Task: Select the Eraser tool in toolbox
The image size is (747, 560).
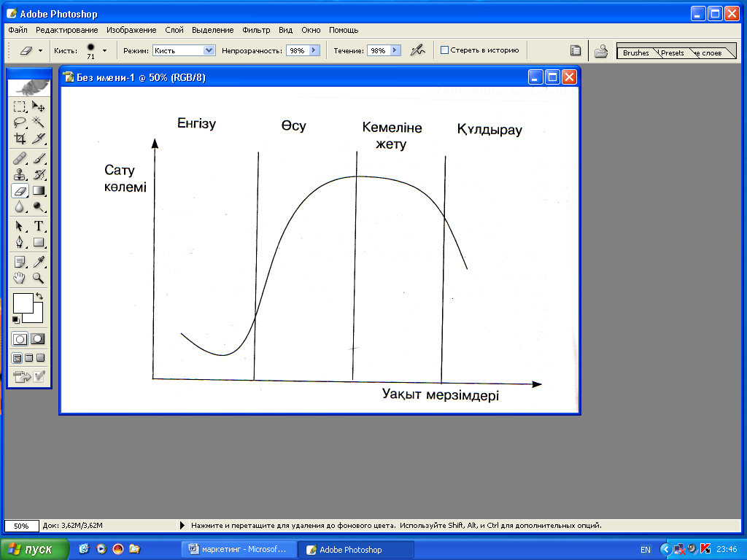Action: (20, 191)
